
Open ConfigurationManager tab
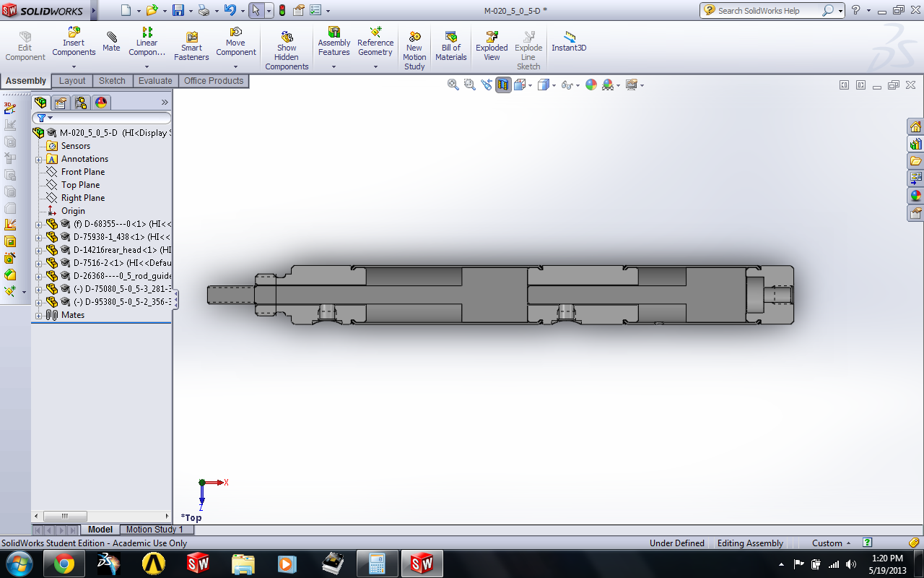coord(81,103)
